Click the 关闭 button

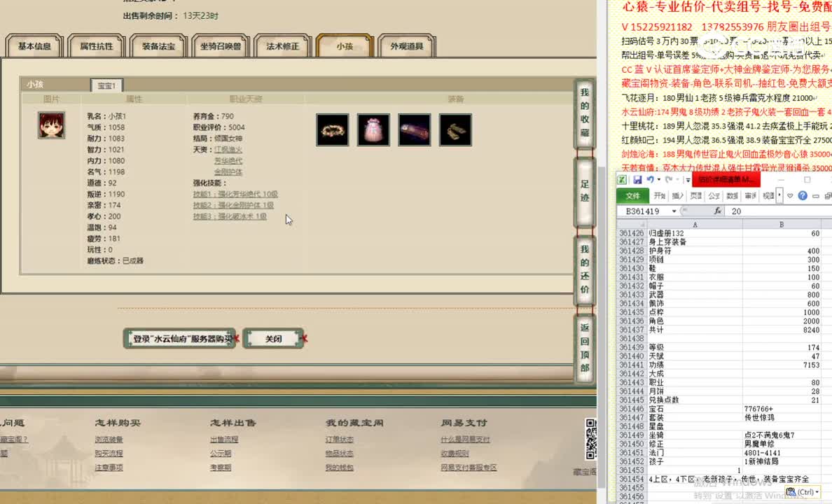(273, 338)
